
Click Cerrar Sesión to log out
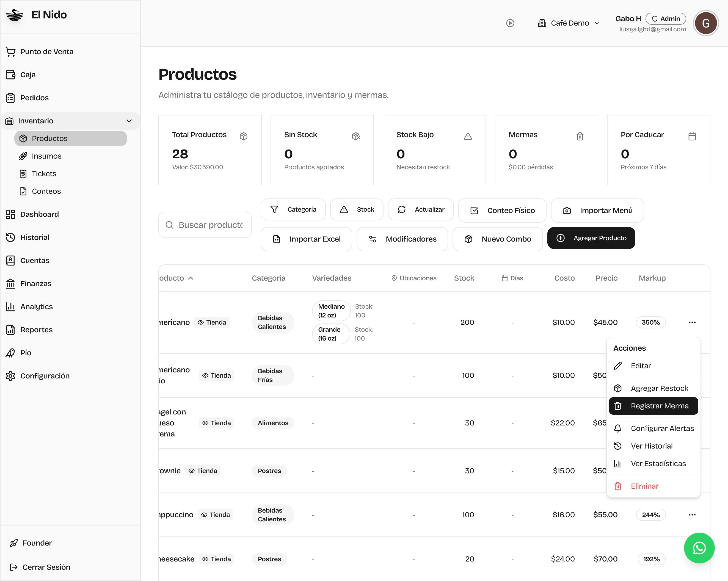[70, 567]
